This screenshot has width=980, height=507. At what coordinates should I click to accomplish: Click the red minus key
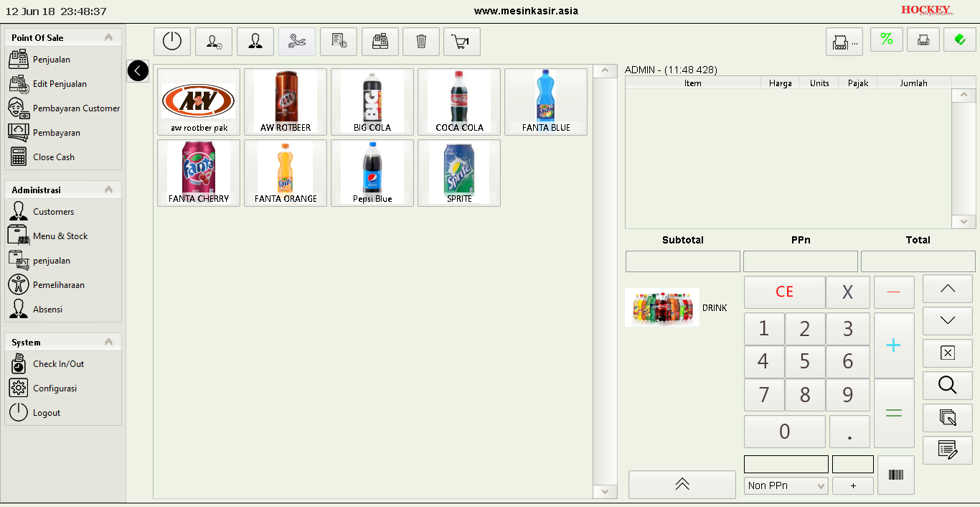point(894,292)
